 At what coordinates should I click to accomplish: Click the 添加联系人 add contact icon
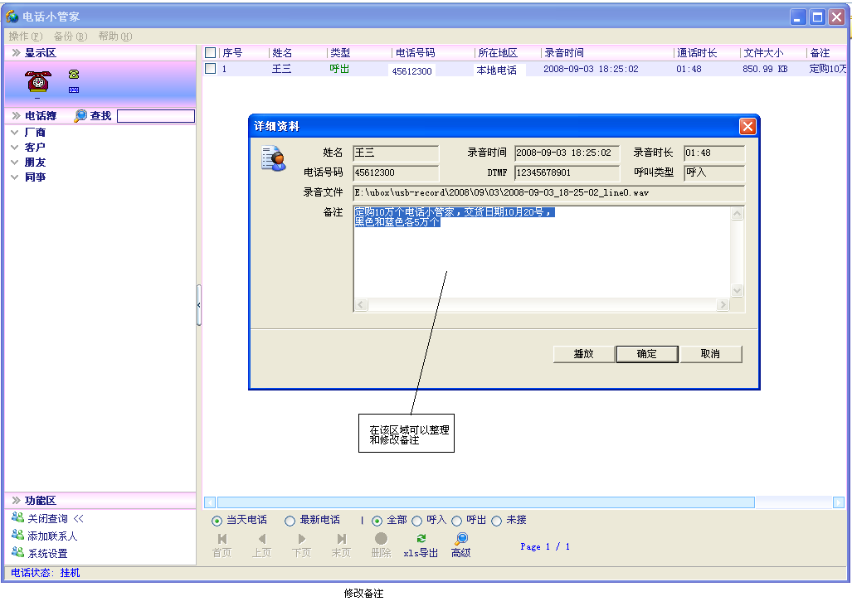(17, 536)
